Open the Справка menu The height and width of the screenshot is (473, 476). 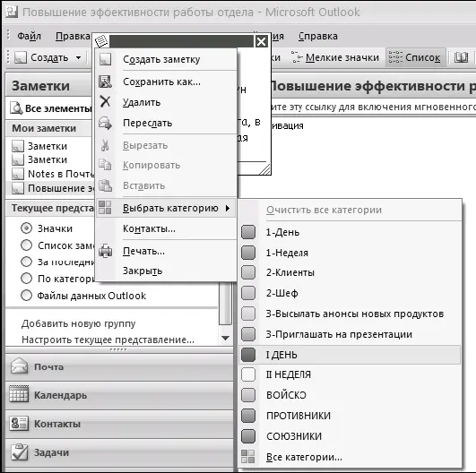[318, 36]
